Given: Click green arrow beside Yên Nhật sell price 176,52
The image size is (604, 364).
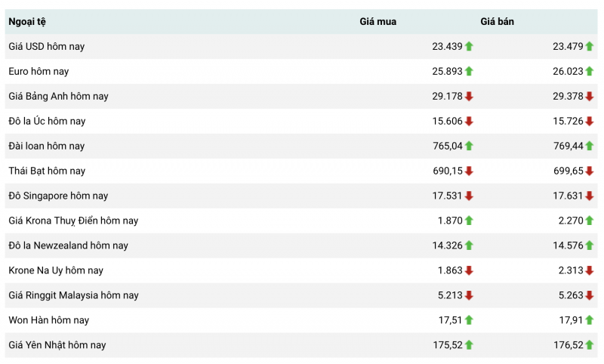Looking at the screenshot, I should 590,345.
